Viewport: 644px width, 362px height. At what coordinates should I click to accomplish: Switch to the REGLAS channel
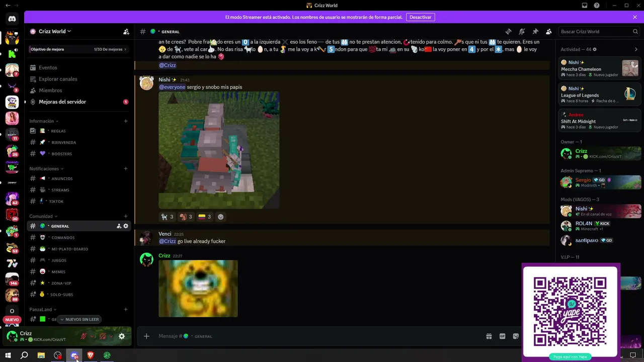pyautogui.click(x=79, y=131)
